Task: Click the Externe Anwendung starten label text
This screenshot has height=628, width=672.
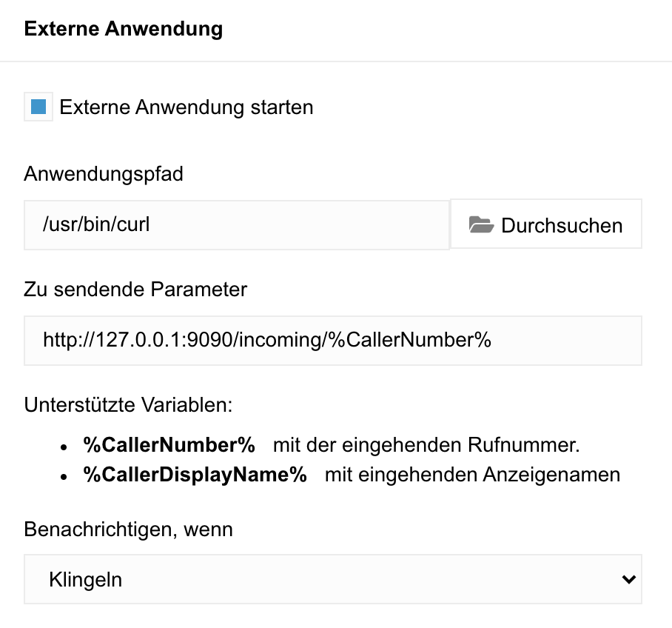Action: [x=187, y=107]
